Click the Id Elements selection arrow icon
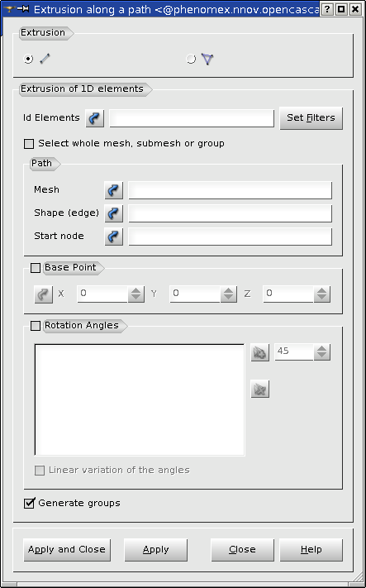 [x=95, y=118]
